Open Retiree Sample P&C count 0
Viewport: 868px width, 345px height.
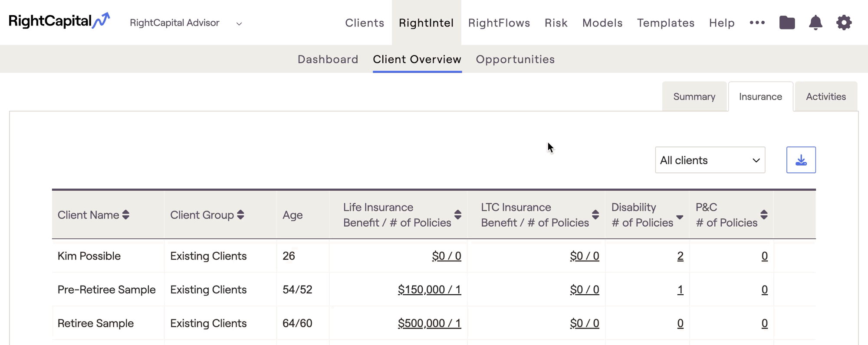pos(764,323)
